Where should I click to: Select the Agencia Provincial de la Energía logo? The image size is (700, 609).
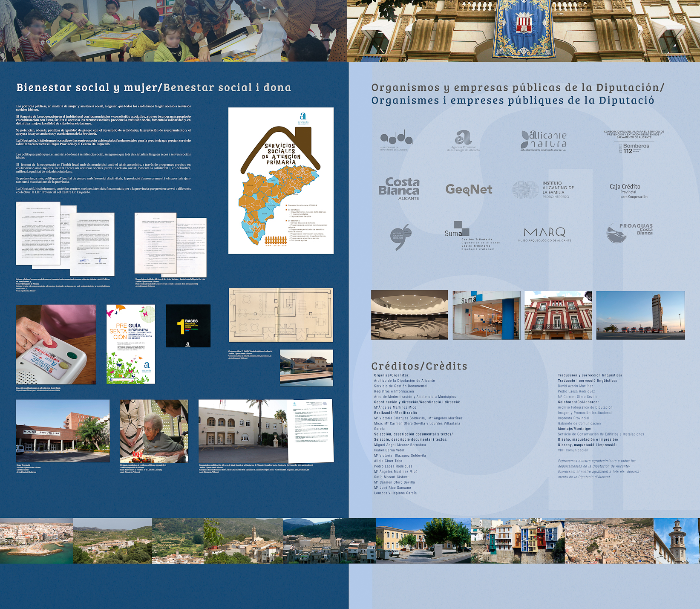(463, 141)
